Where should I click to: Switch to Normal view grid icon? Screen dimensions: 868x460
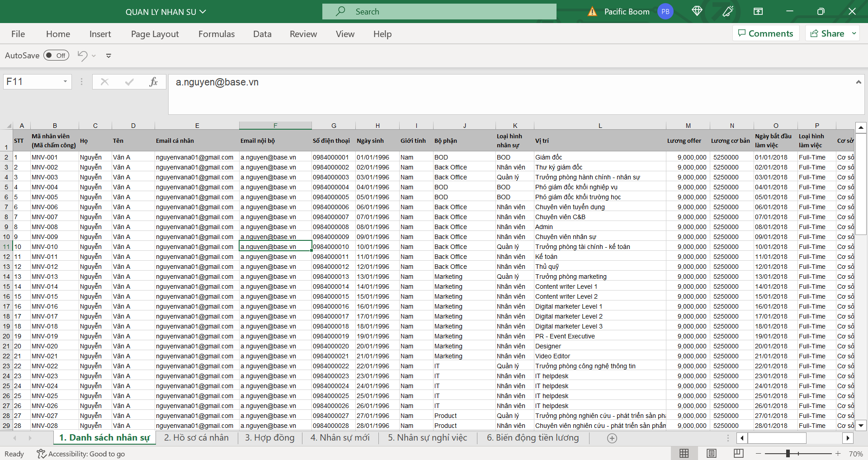(684, 453)
